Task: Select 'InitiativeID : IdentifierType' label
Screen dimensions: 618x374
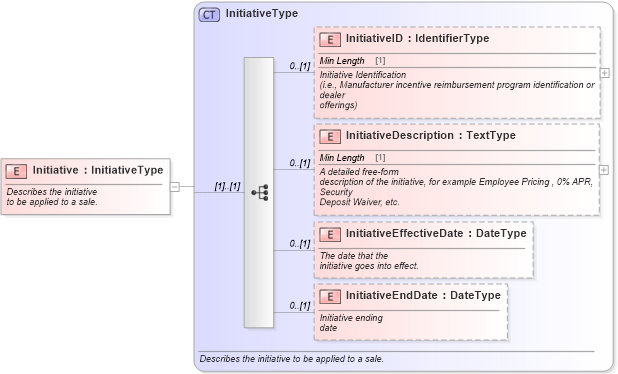Action: 417,38
